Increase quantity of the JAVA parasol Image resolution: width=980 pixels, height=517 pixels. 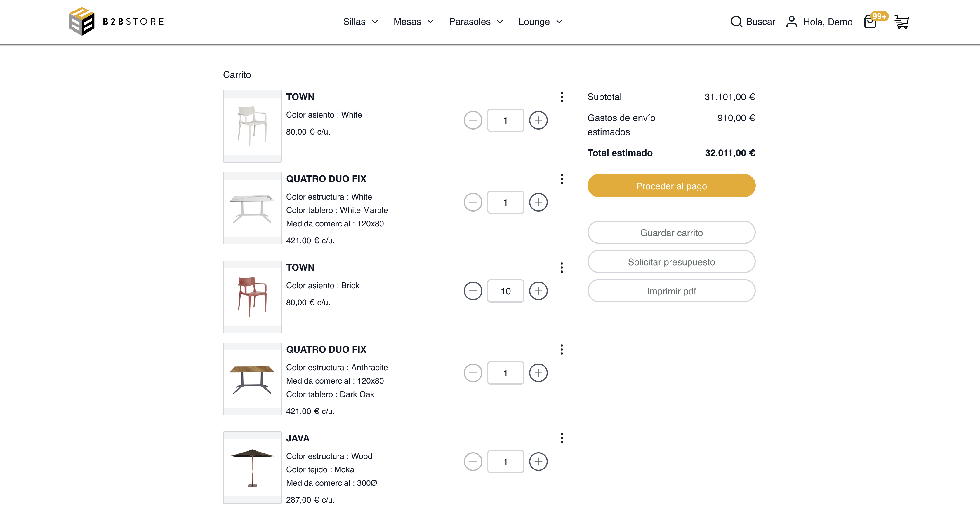click(x=538, y=462)
